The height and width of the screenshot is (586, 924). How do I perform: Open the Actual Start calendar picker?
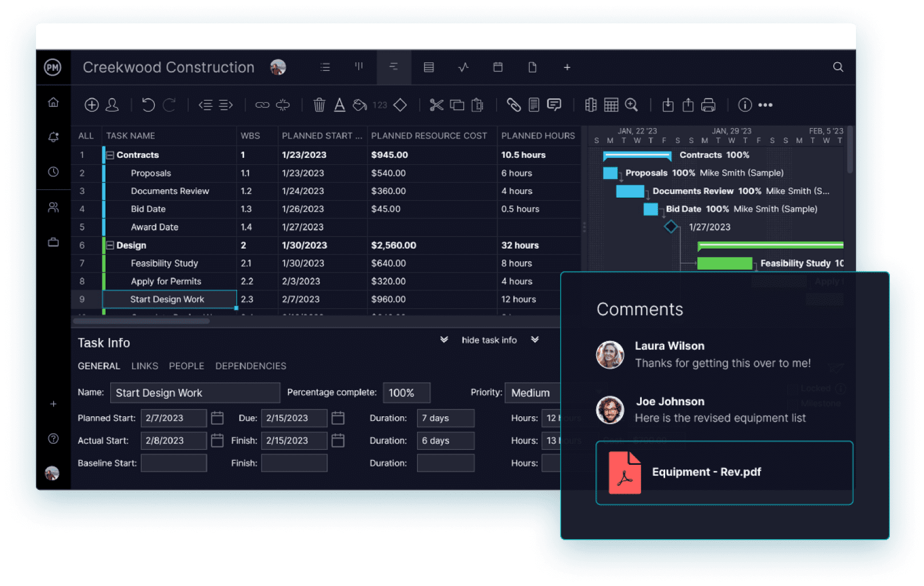[217, 440]
